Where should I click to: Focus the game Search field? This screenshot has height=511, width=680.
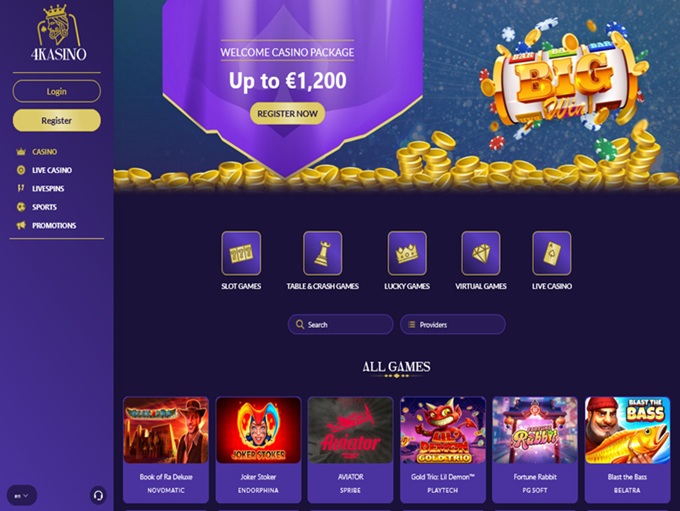click(x=340, y=324)
